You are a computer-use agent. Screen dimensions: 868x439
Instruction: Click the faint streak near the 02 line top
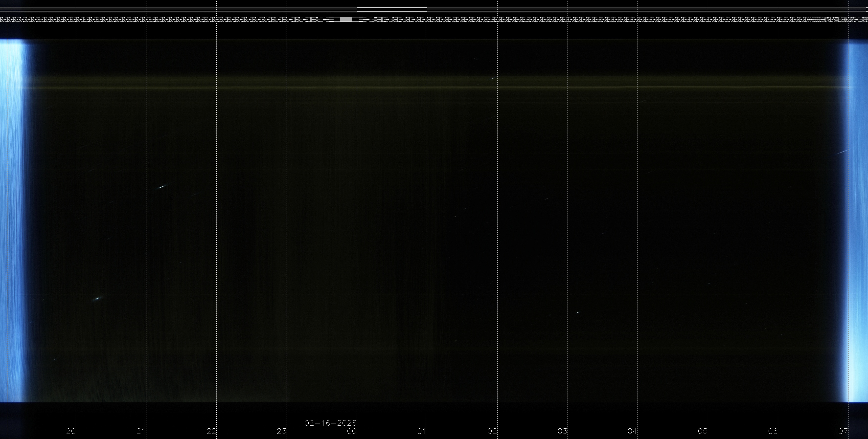point(493,78)
